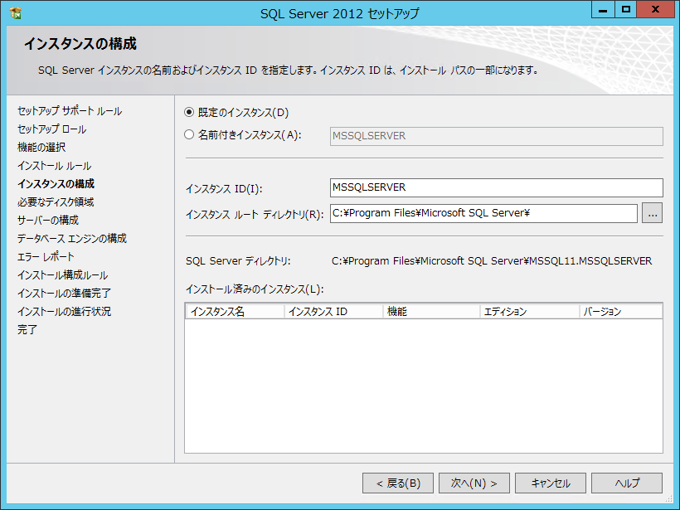Click the エディション column header
This screenshot has height=510, width=680.
(530, 312)
